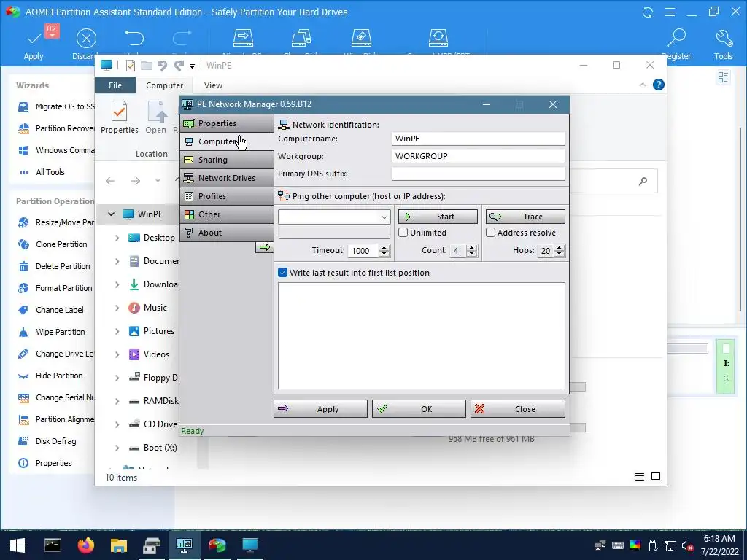Screen dimensions: 747x560
Task: Choose Change Drive Letter operation
Action: click(x=56, y=354)
